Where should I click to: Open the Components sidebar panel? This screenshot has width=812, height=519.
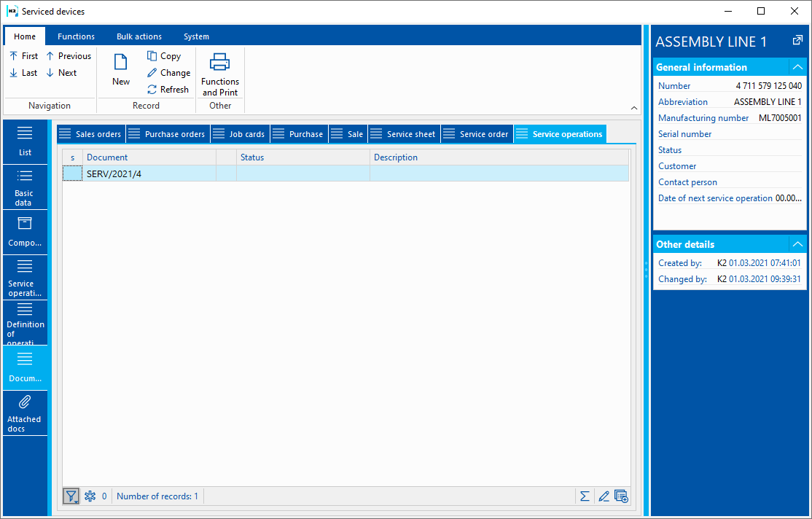[x=25, y=233]
